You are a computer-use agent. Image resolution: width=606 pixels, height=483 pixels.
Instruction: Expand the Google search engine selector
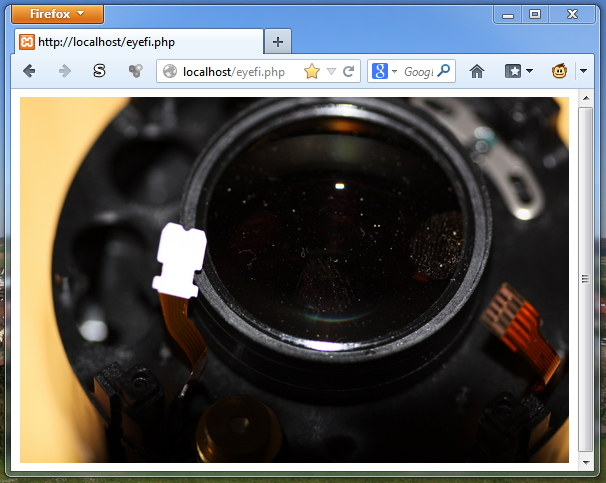click(x=383, y=71)
